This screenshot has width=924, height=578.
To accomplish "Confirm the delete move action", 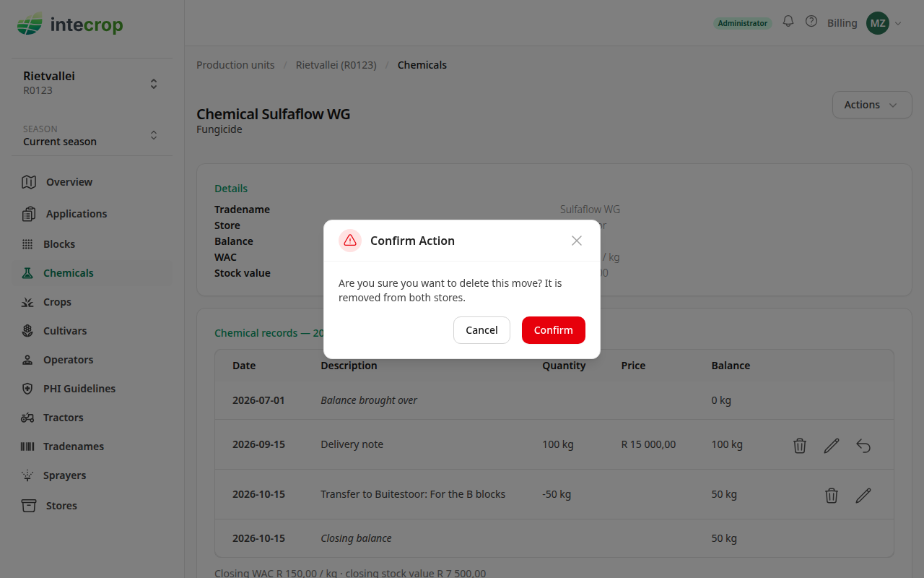I will point(554,330).
